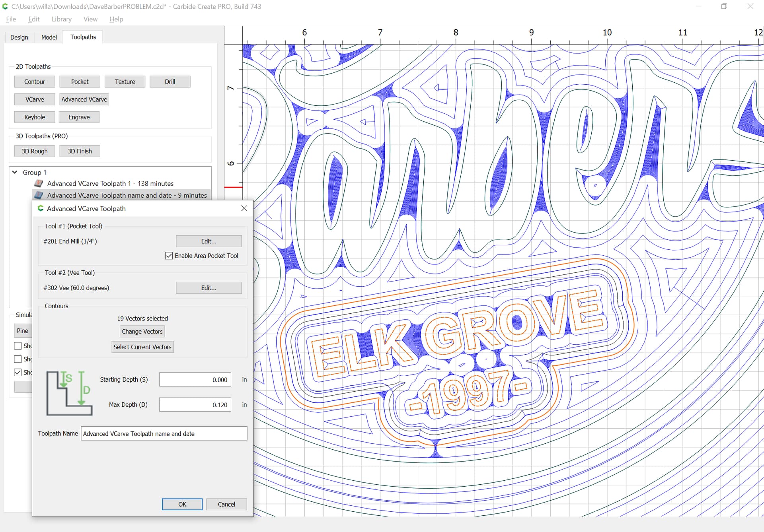Collapse the Group 1 tree
764x532 pixels.
click(x=15, y=172)
